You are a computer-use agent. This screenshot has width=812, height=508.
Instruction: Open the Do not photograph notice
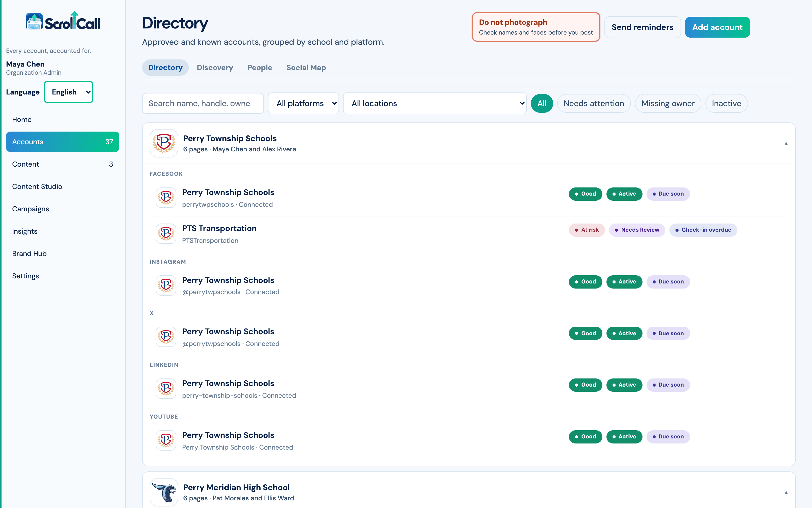coord(536,27)
